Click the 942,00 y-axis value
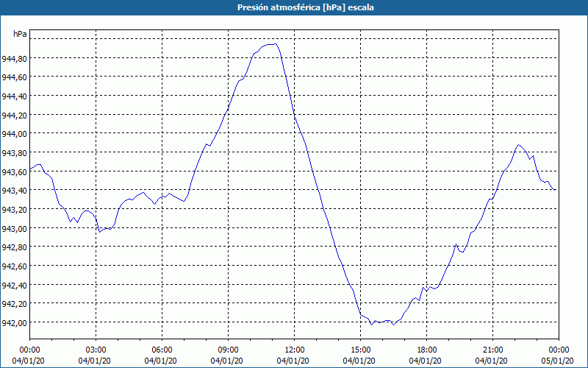The height and width of the screenshot is (368, 588). pyautogui.click(x=15, y=323)
